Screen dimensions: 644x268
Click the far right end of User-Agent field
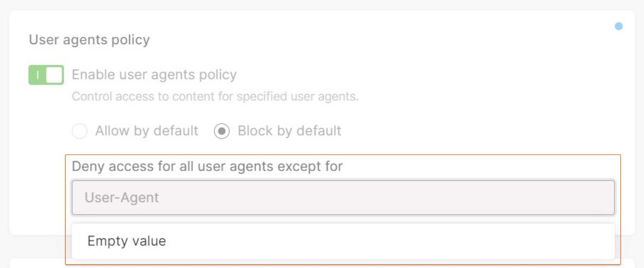coord(604,198)
